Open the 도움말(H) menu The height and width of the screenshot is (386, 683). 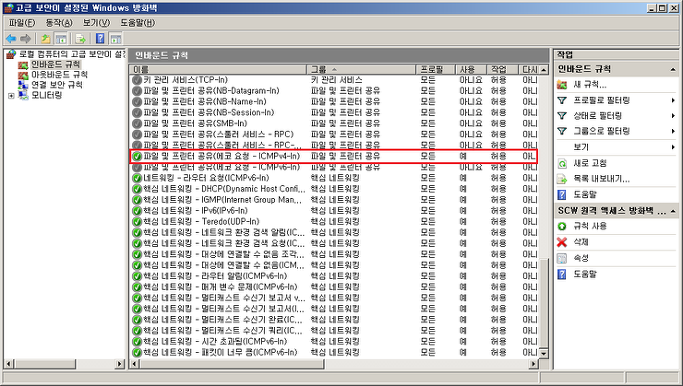138,23
